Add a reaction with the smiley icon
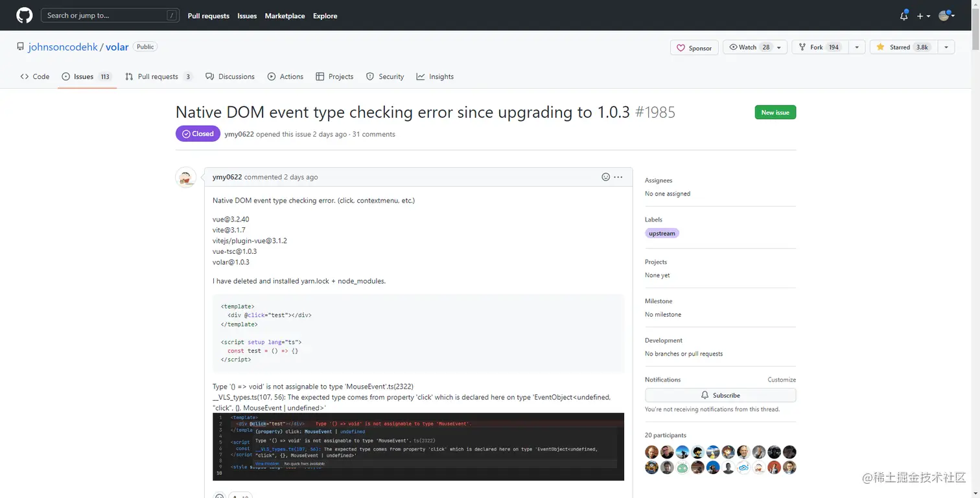 [605, 177]
